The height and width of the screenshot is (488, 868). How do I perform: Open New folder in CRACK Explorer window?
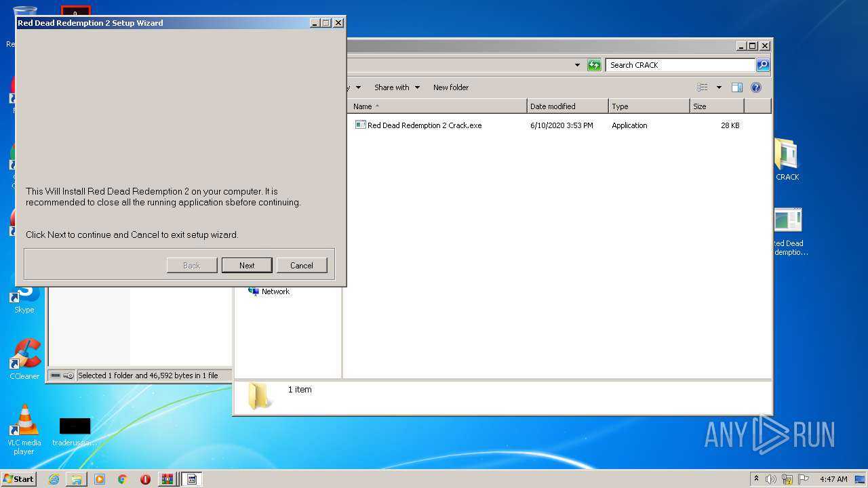coord(451,87)
